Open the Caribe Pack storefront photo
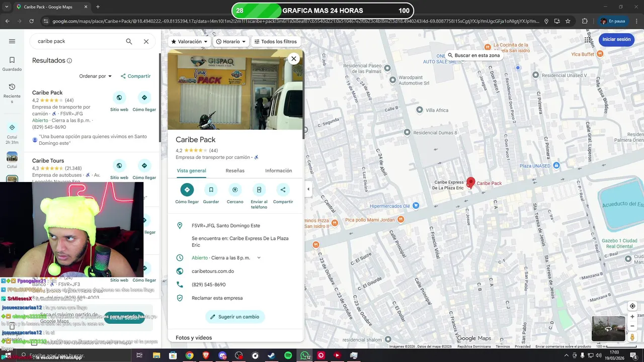Image resolution: width=644 pixels, height=362 pixels. pos(235,89)
